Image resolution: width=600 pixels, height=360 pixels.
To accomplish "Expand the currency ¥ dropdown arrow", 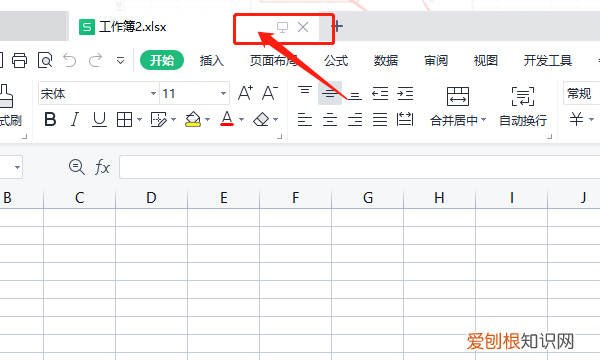I will (x=592, y=120).
